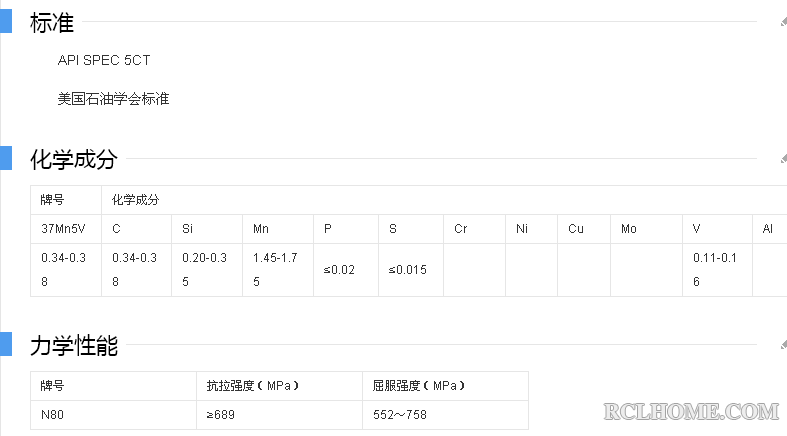This screenshot has width=787, height=436.
Task: Click the P element column header
Action: point(346,229)
